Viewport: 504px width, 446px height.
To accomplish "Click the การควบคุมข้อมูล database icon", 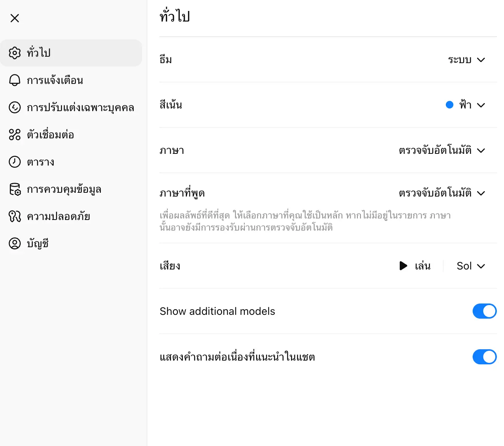I will pyautogui.click(x=15, y=189).
